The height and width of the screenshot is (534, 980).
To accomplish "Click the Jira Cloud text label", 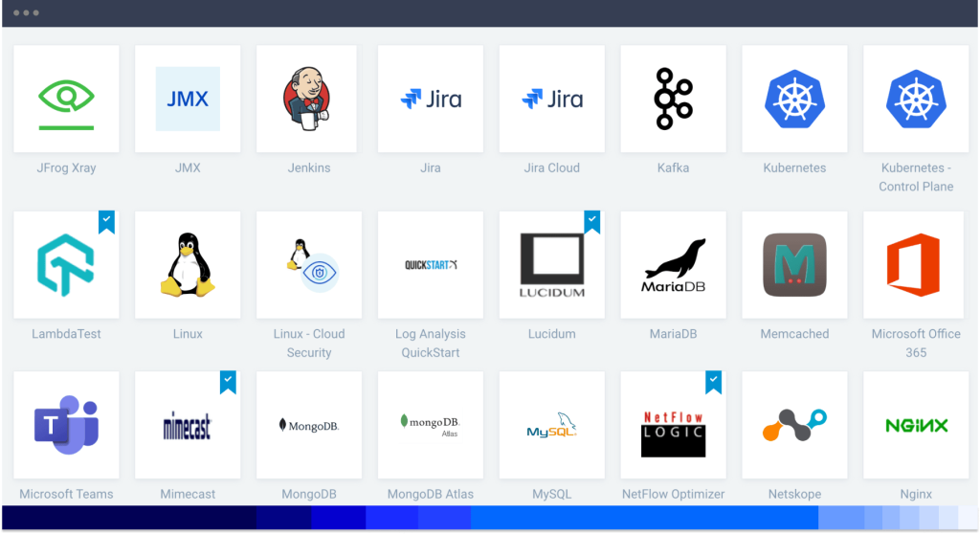I will (551, 167).
